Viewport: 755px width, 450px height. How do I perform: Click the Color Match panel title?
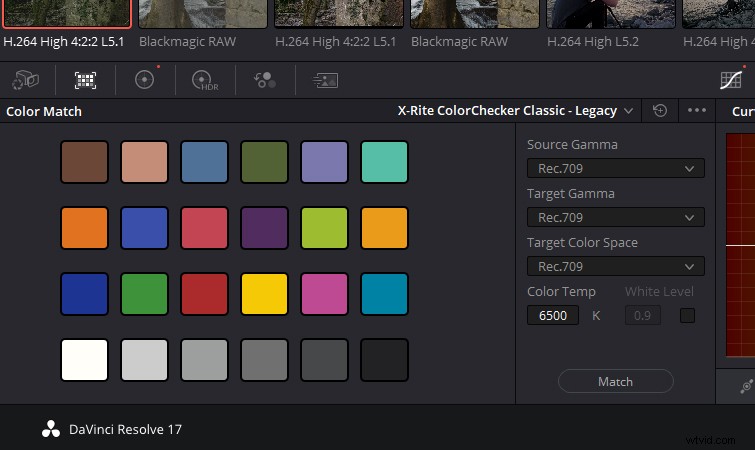point(44,112)
